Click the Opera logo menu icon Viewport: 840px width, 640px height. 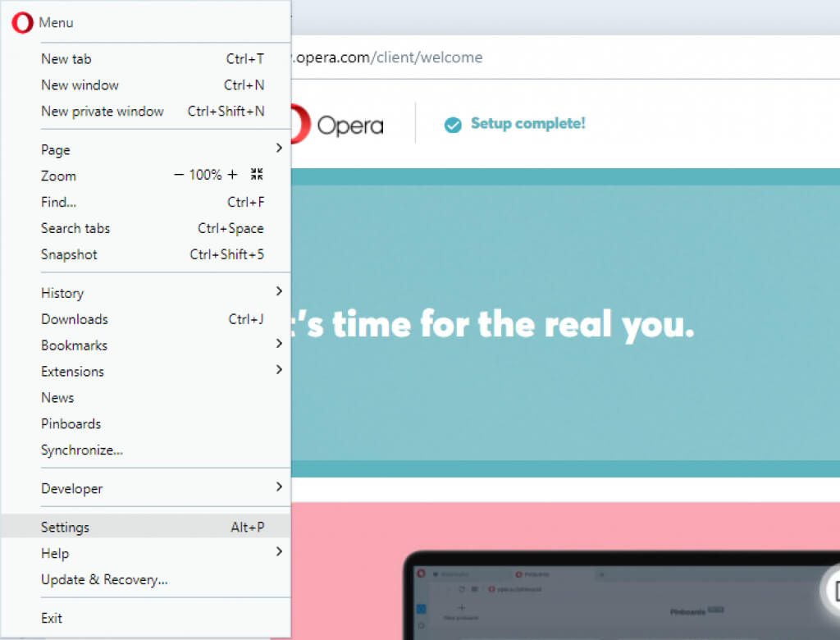point(22,22)
